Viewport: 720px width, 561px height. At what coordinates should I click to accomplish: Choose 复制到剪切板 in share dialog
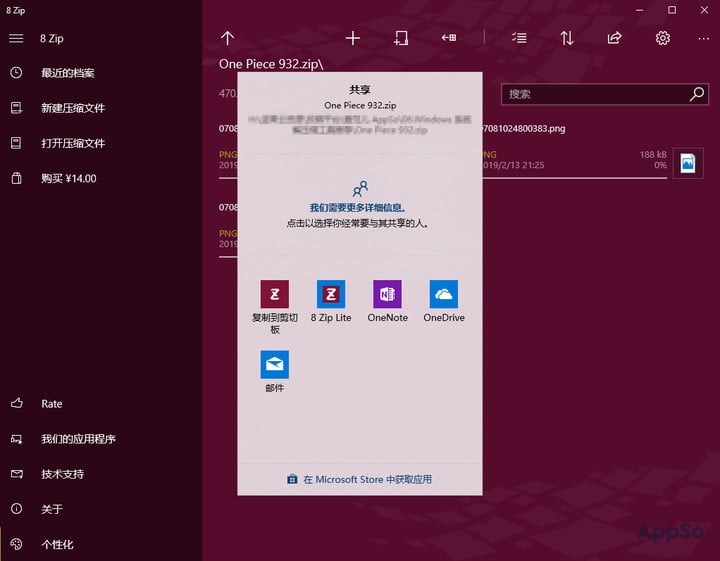pos(275,307)
